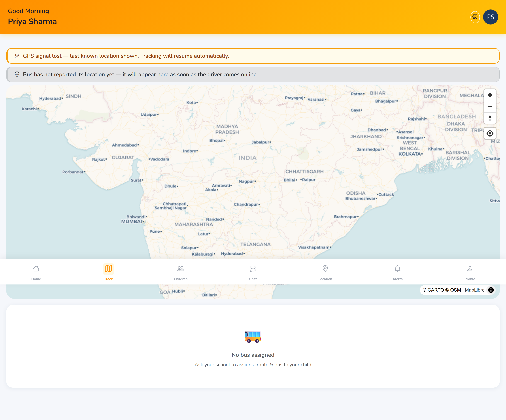The image size is (506, 420).
Task: Click Pune label on the map
Action: [x=155, y=231]
